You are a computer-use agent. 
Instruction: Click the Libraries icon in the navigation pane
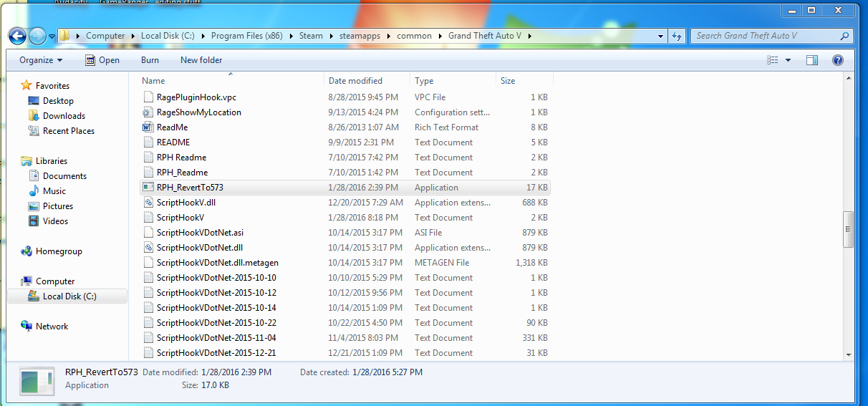(26, 160)
